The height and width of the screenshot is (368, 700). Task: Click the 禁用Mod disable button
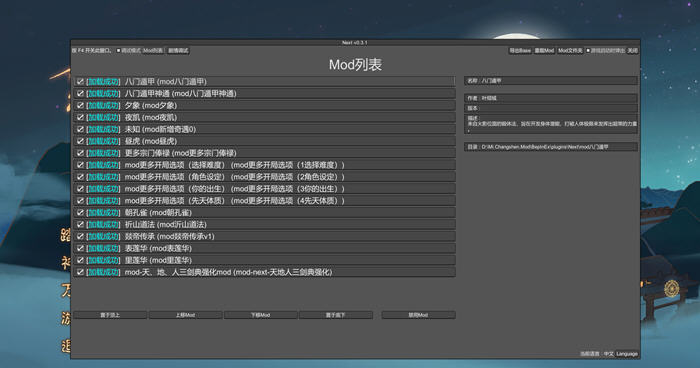coord(418,315)
